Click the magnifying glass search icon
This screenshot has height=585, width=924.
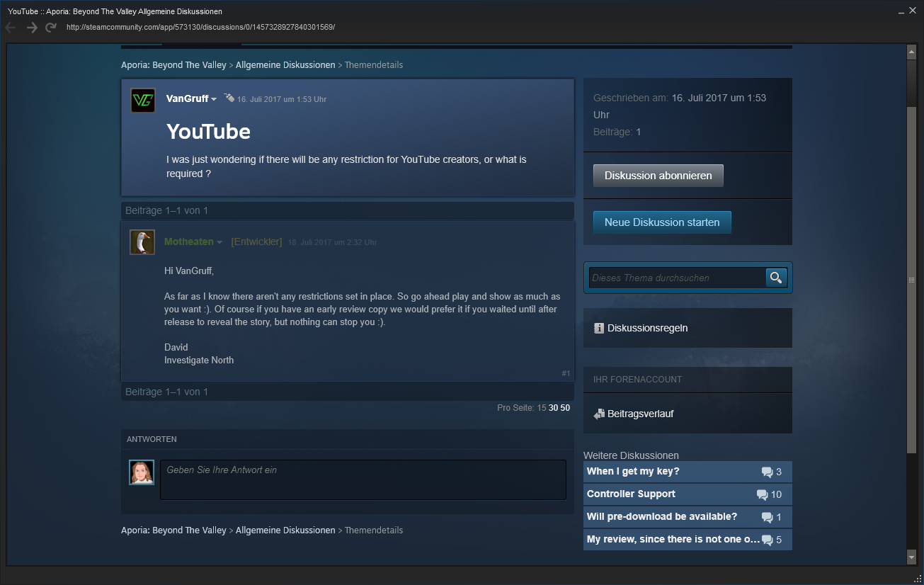click(x=776, y=278)
